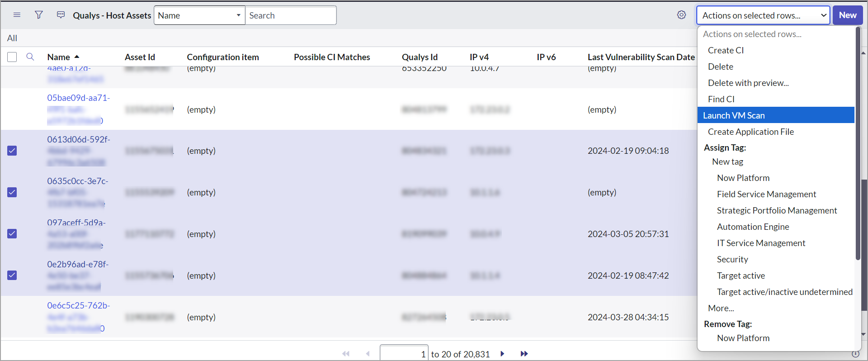This screenshot has height=361, width=868.
Task: Sort by Last Vulnerability Scan Date
Action: (x=641, y=57)
